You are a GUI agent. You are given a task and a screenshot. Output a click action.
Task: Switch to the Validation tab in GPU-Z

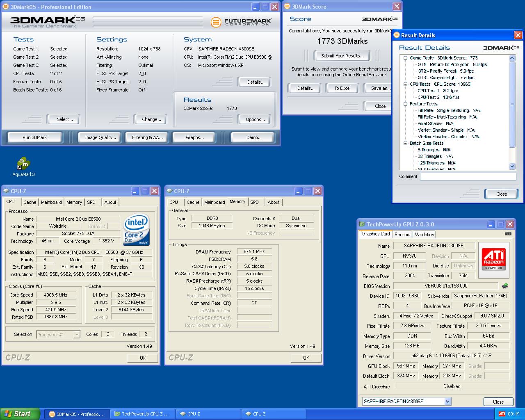tap(424, 235)
